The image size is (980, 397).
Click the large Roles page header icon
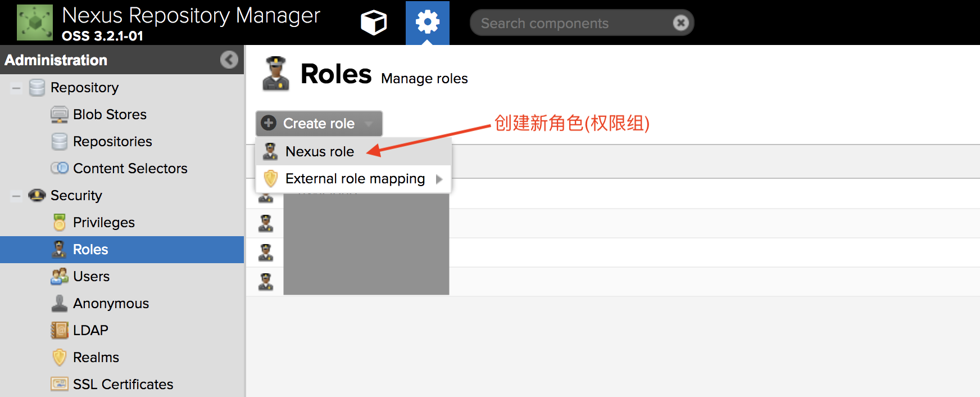click(275, 74)
